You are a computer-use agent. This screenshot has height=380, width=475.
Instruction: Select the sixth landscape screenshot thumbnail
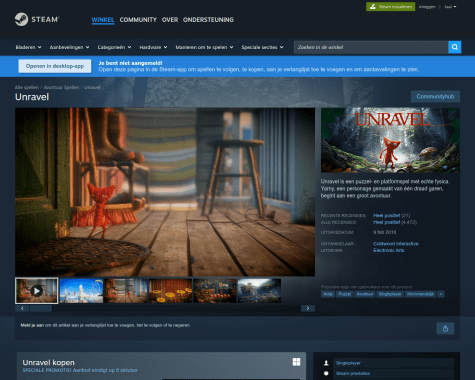259,291
